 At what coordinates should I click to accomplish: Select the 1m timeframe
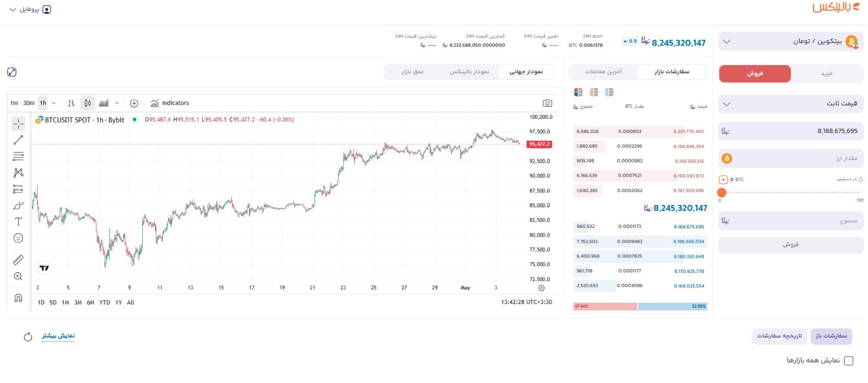(x=14, y=103)
